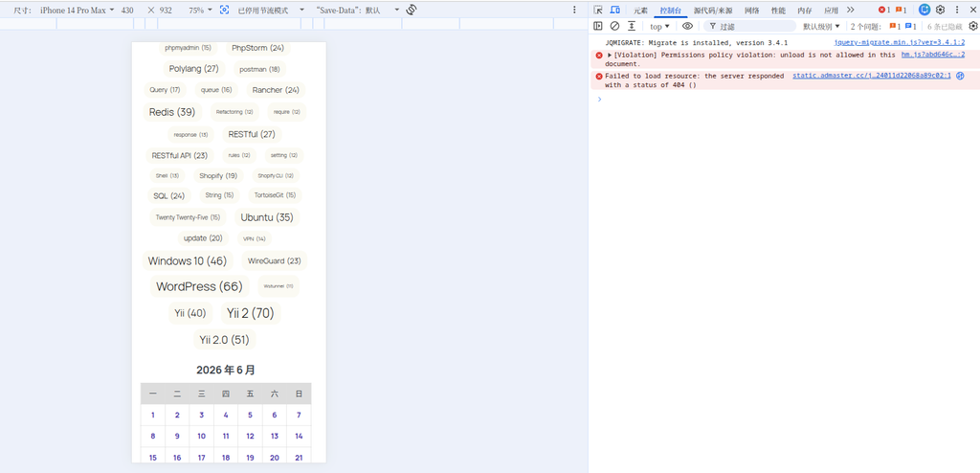Viewport: 980px width, 473px height.
Task: Click the WordPress (66) tag
Action: pyautogui.click(x=199, y=286)
